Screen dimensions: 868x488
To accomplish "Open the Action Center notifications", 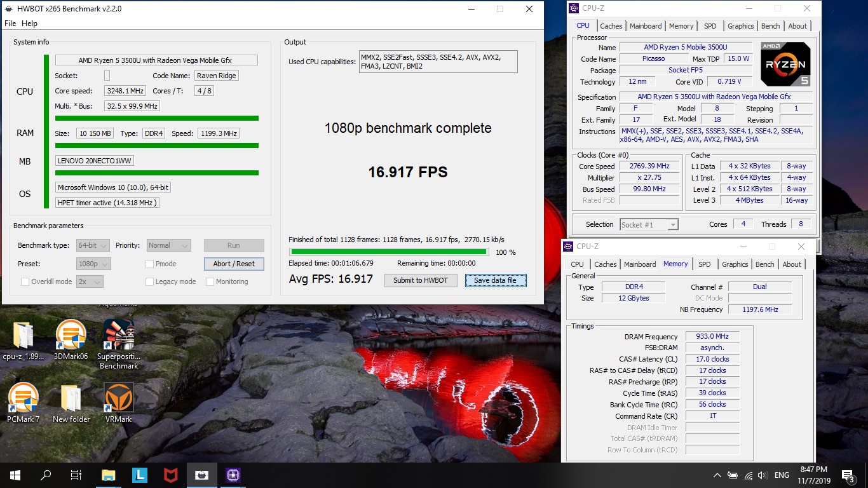I will (x=848, y=475).
